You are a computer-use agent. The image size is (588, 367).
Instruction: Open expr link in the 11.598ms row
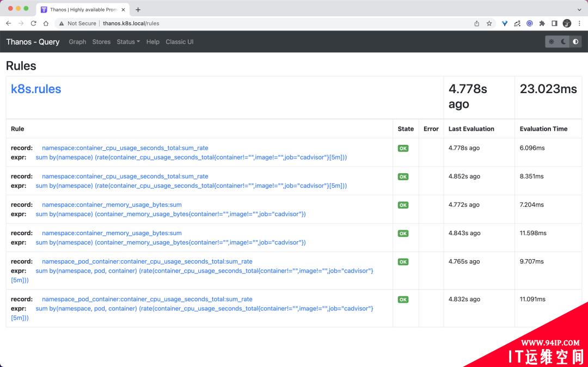coord(170,242)
